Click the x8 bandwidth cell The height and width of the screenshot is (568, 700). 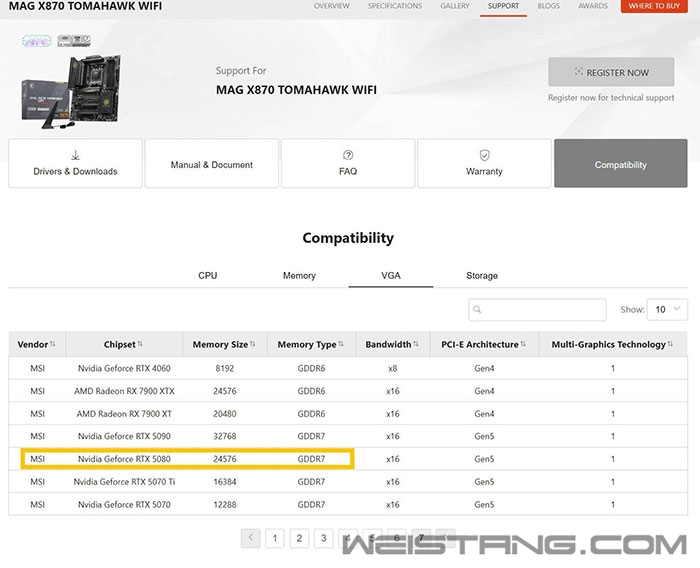click(392, 368)
